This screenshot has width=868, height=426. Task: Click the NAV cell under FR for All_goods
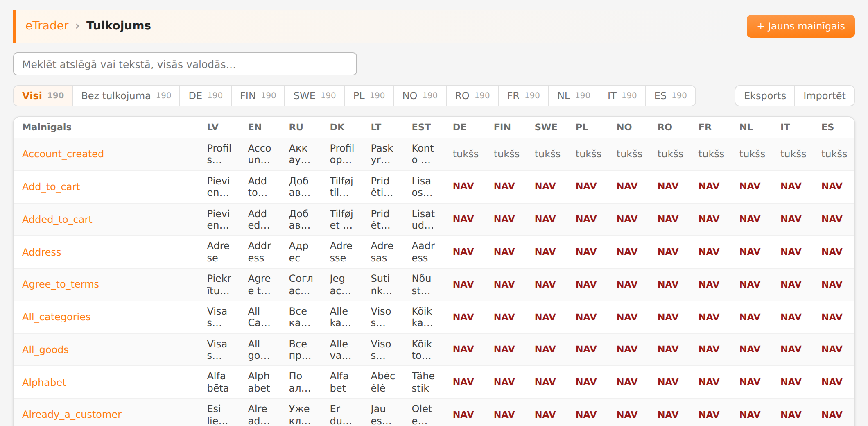point(709,349)
